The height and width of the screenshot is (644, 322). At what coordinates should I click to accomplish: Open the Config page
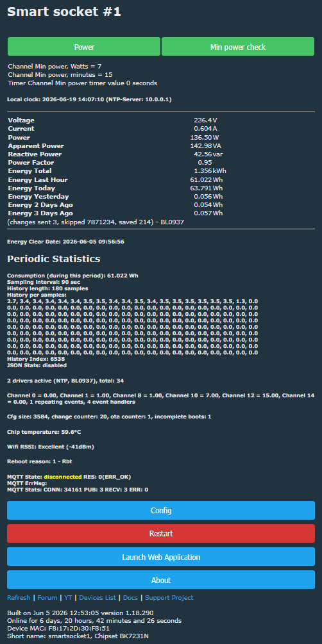(161, 511)
